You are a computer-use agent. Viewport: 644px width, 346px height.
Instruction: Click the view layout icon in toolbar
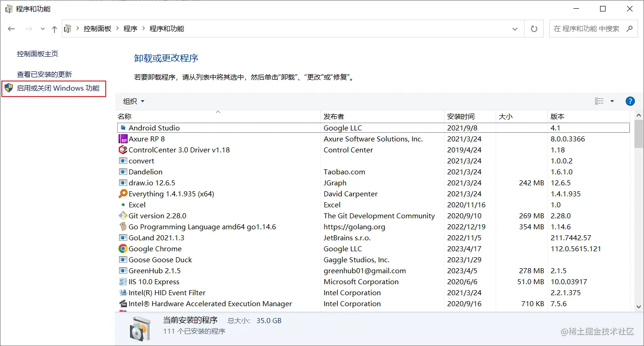pyautogui.click(x=599, y=101)
